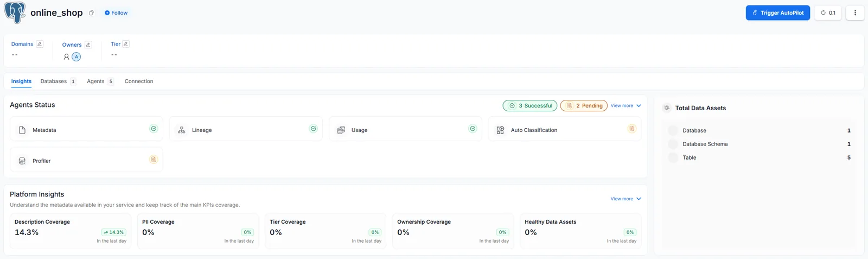
Task: Click the Domains label
Action: (22, 44)
